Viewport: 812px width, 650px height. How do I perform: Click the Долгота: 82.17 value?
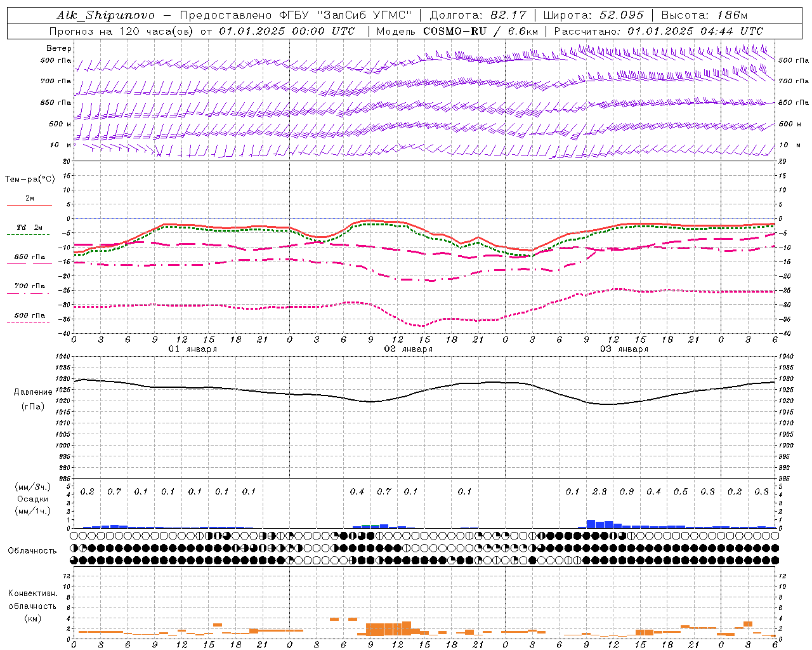click(x=478, y=15)
